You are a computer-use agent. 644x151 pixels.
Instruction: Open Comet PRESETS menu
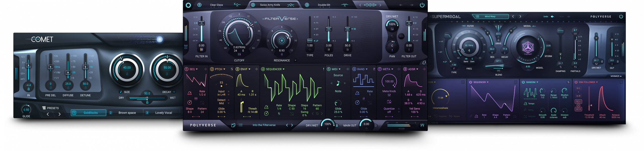point(51,108)
